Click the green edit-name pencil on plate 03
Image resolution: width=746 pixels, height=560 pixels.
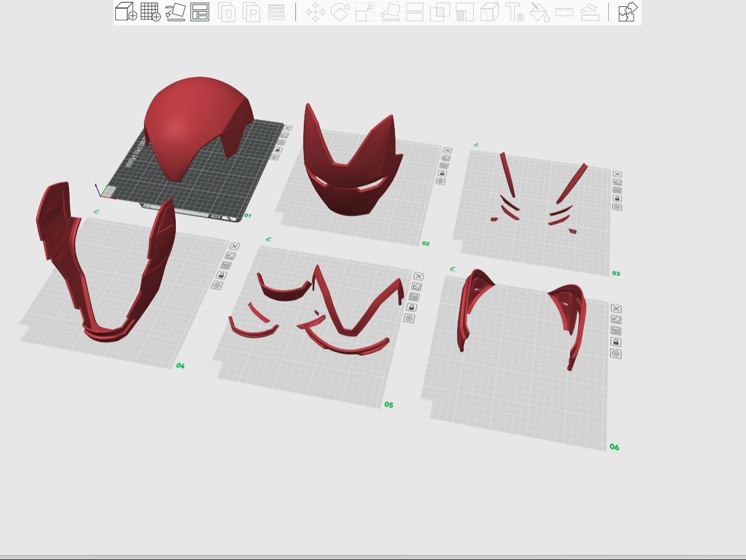click(x=476, y=145)
